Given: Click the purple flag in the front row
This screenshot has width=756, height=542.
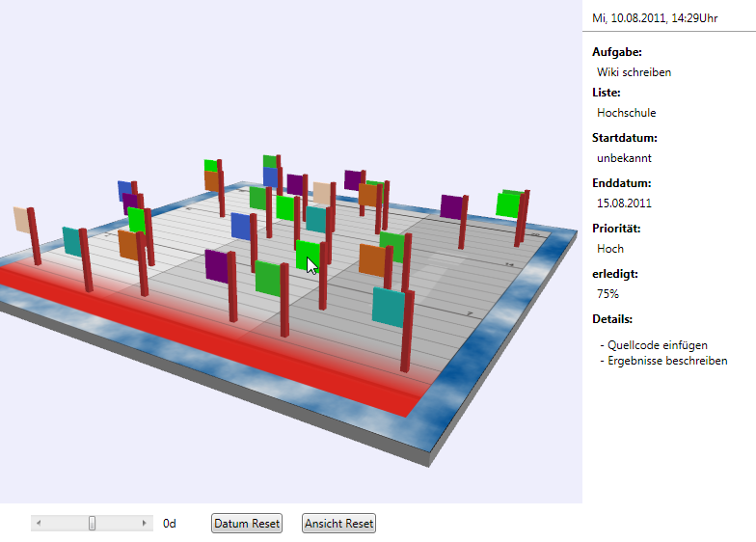Looking at the screenshot, I should coord(216,265).
